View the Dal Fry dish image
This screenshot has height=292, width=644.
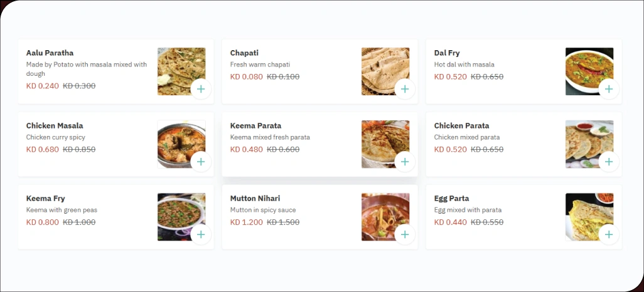[586, 68]
